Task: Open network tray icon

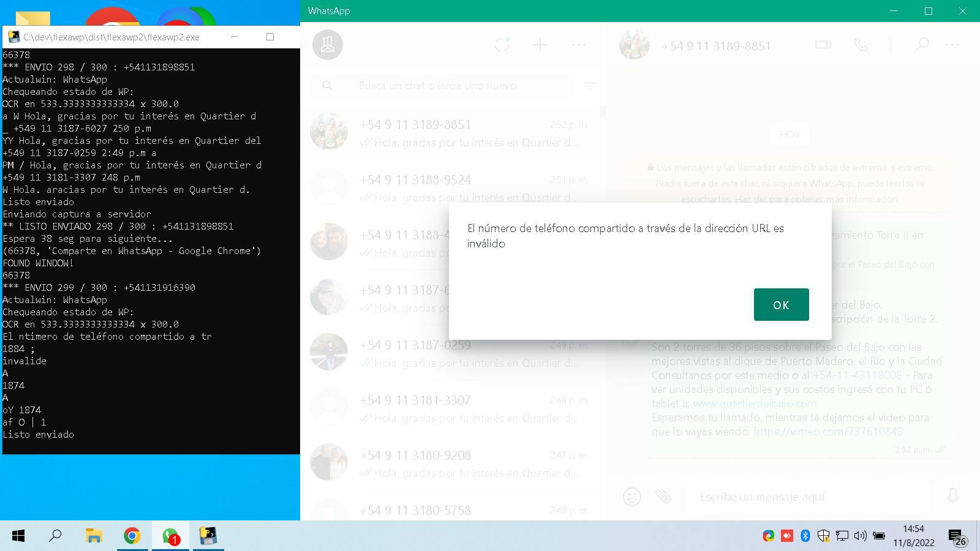Action: [842, 536]
